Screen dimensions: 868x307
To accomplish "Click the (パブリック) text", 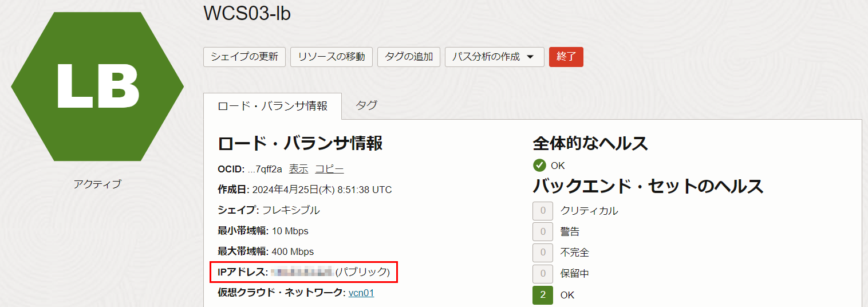I will (x=362, y=272).
